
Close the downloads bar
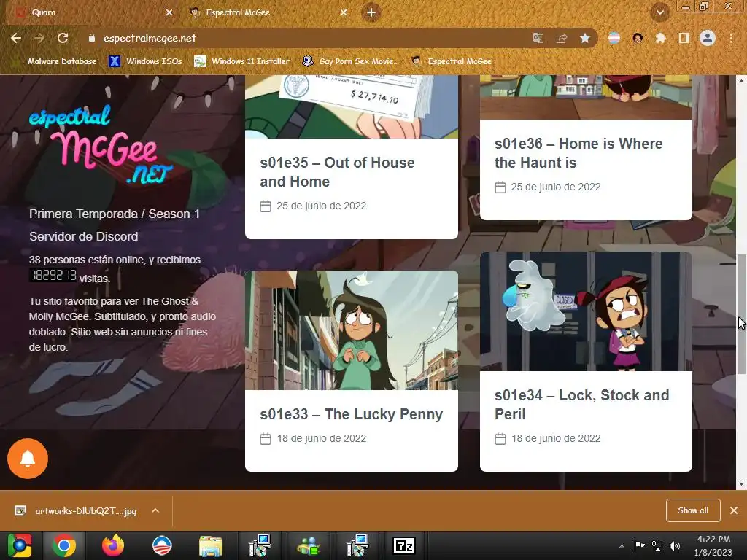[x=734, y=510]
